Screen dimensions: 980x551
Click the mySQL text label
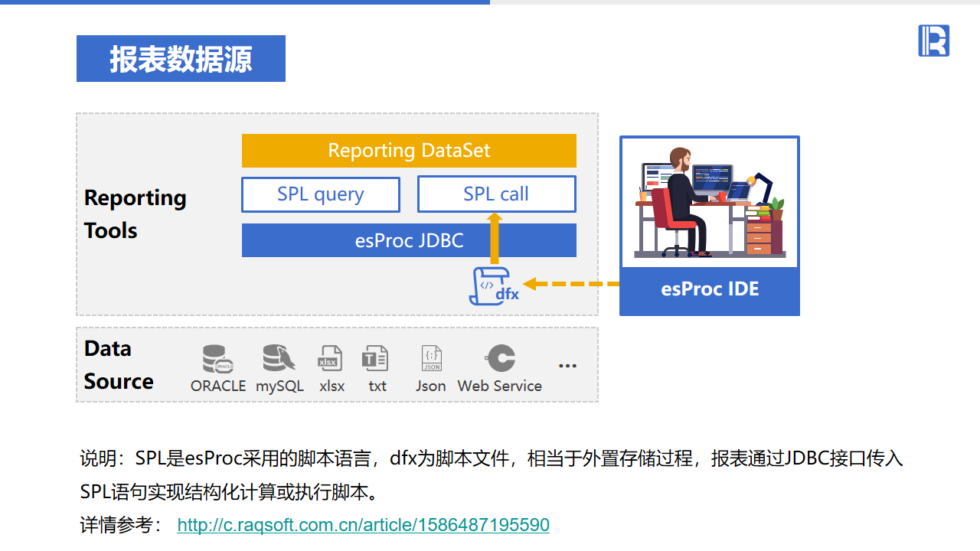(x=280, y=386)
